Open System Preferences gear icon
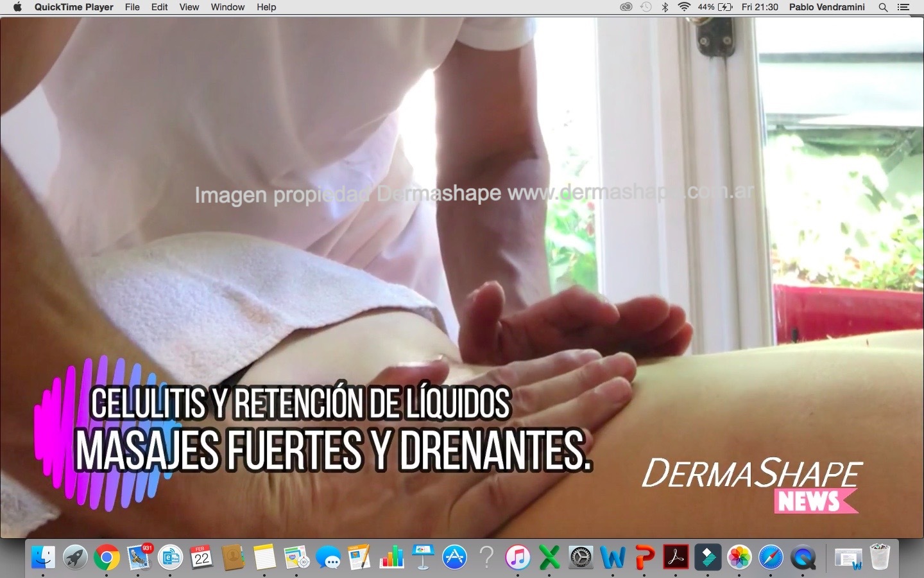 (x=581, y=557)
